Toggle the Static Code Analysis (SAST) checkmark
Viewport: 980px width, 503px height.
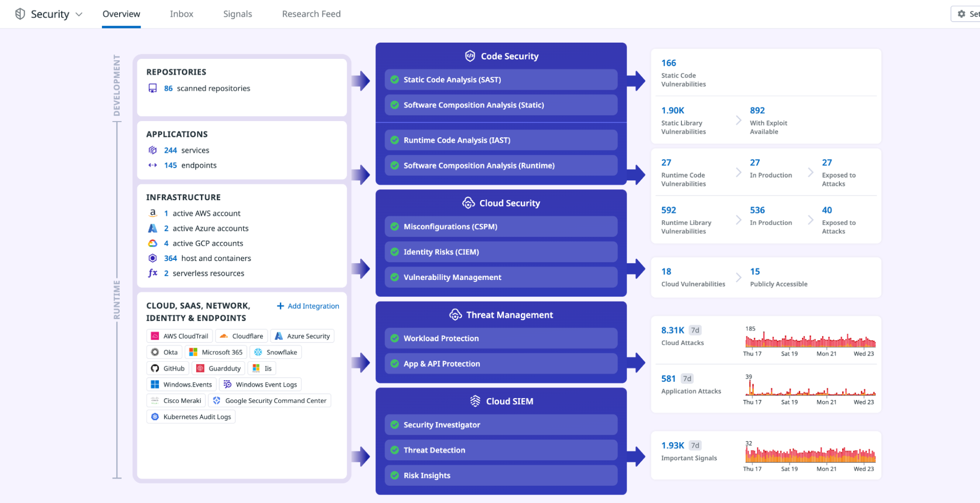394,79
